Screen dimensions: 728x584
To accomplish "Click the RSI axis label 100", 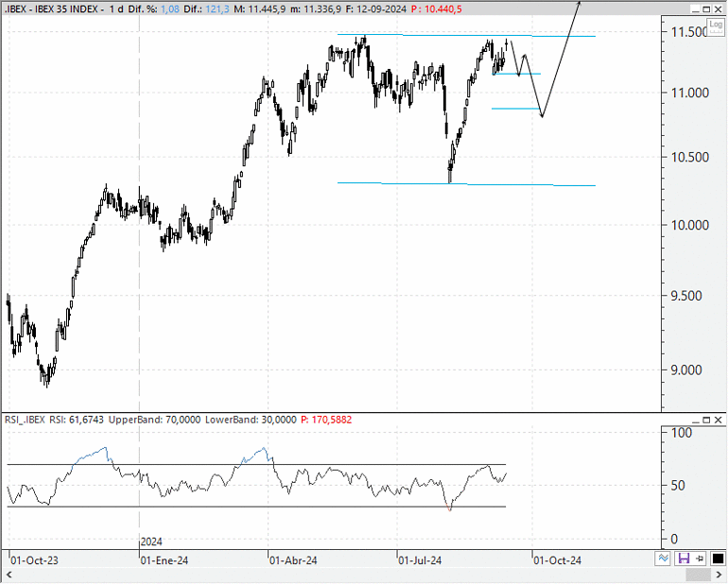I will click(682, 433).
